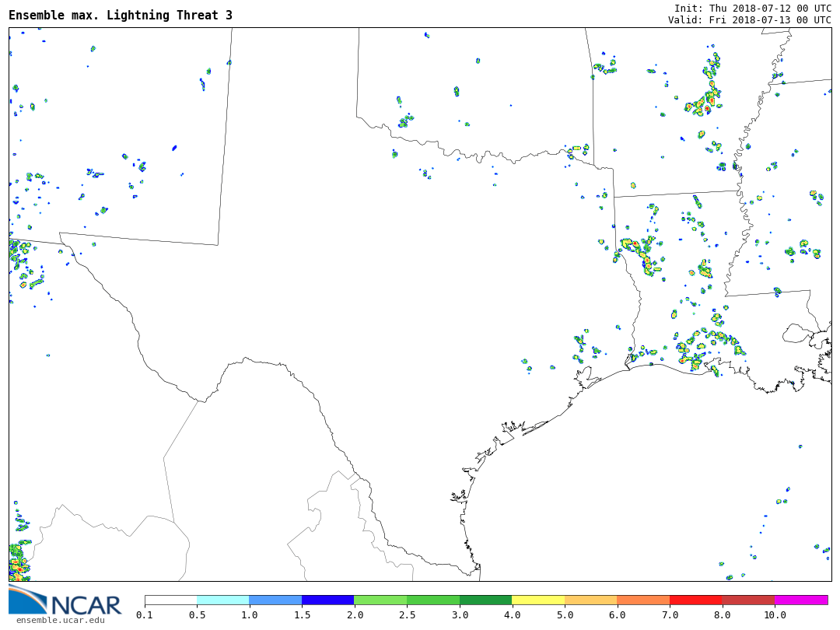Click the 0.1 label on the color bar
Image resolution: width=840 pixels, height=630 pixels.
[145, 615]
